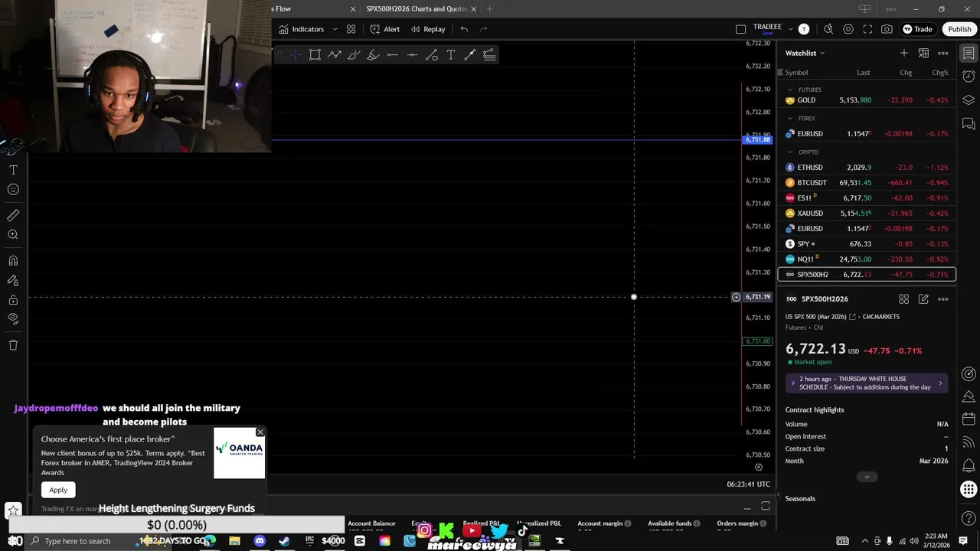Toggle the layout select square checkbox

[x=740, y=29]
